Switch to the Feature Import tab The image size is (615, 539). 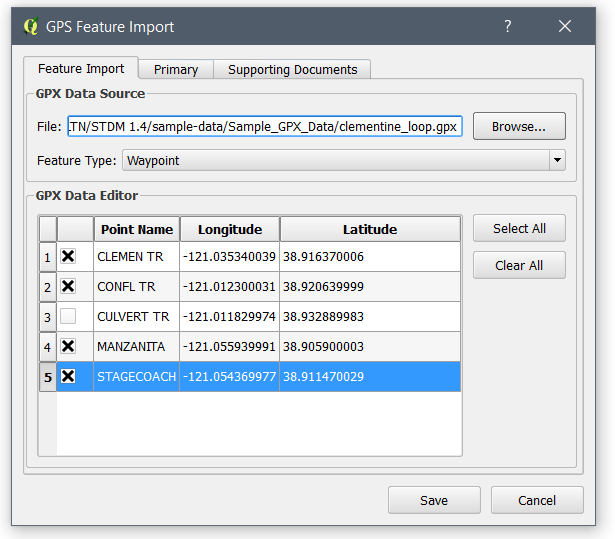click(x=81, y=69)
